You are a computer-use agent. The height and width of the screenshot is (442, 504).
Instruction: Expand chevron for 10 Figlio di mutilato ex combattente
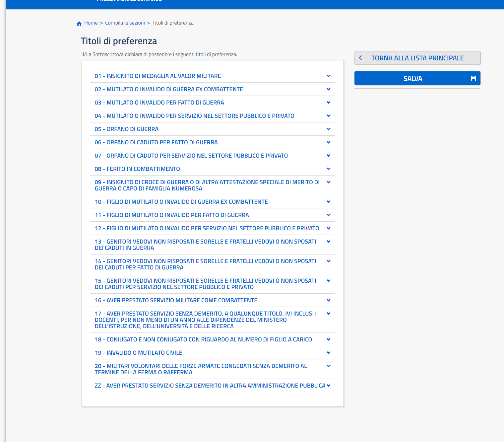329,202
